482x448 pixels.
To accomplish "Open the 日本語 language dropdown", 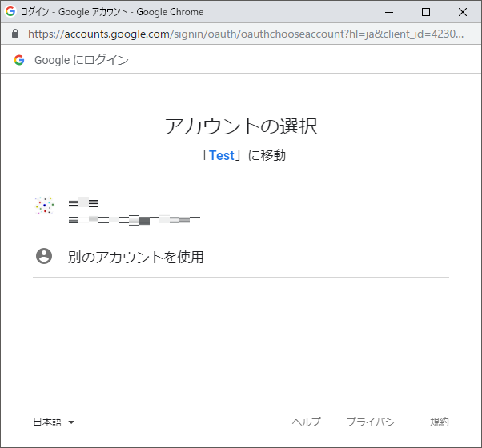I will 54,422.
